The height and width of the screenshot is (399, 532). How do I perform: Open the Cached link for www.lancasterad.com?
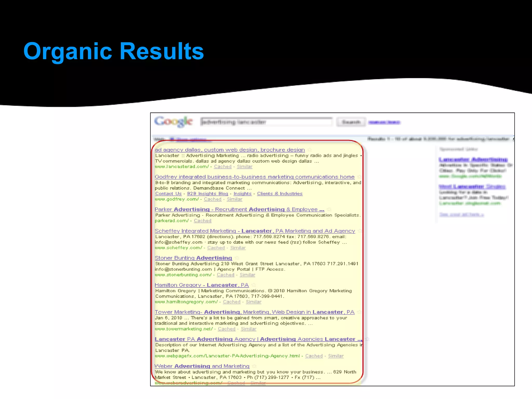pyautogui.click(x=223, y=167)
